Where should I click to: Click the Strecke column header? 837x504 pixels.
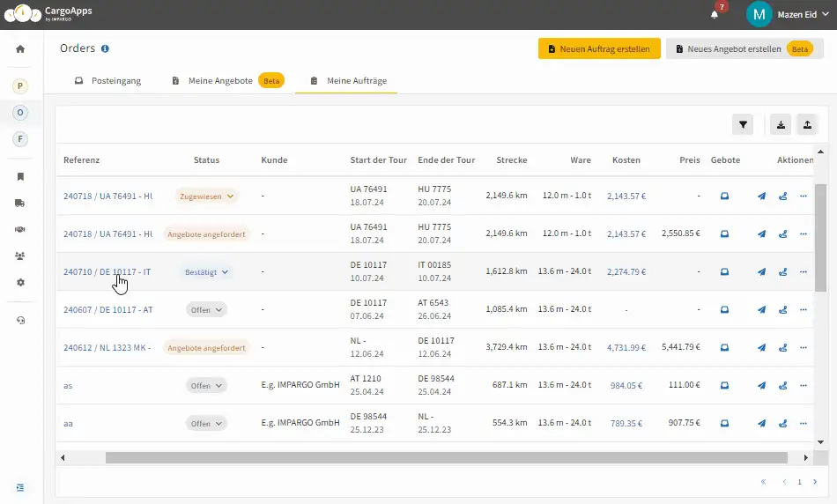coord(511,160)
